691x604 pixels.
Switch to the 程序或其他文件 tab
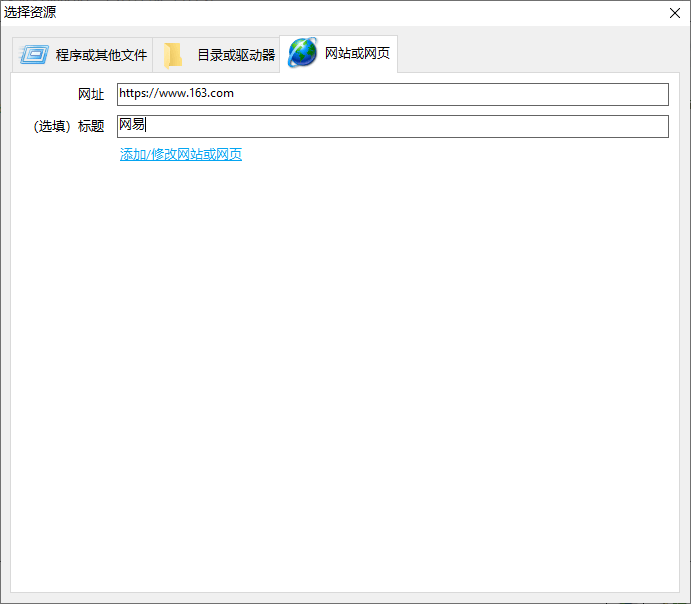click(83, 55)
